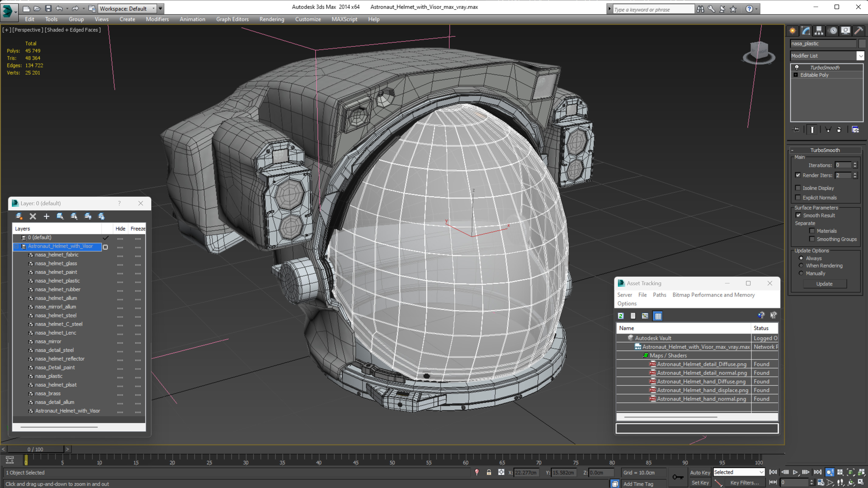
Task: Collapse the Astronaut_Helmet_with_Visor layer
Action: (16, 246)
